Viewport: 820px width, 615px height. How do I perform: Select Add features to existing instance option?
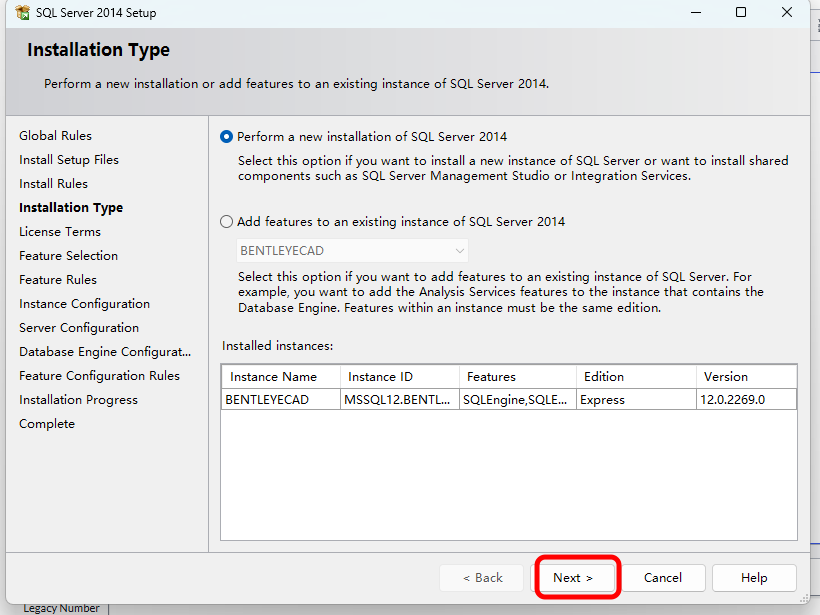[227, 222]
